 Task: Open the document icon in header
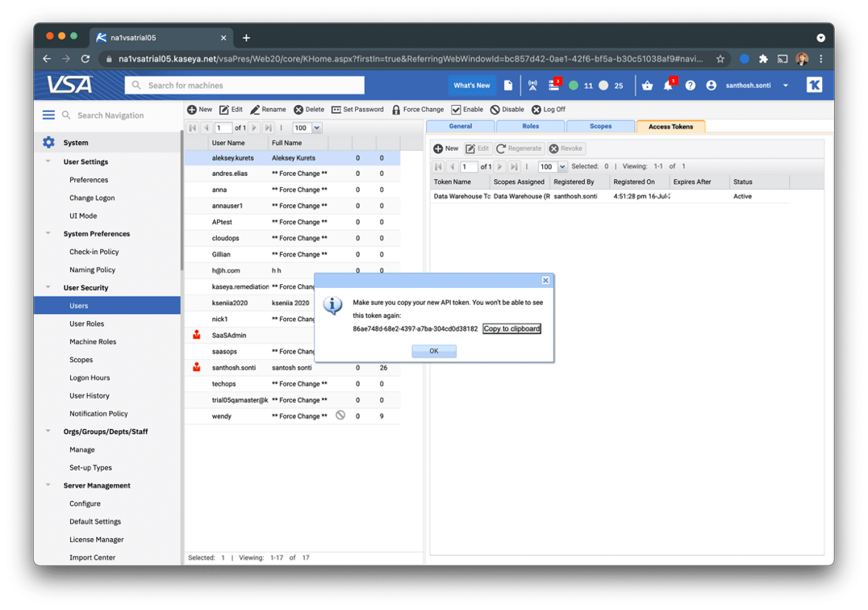tap(508, 86)
